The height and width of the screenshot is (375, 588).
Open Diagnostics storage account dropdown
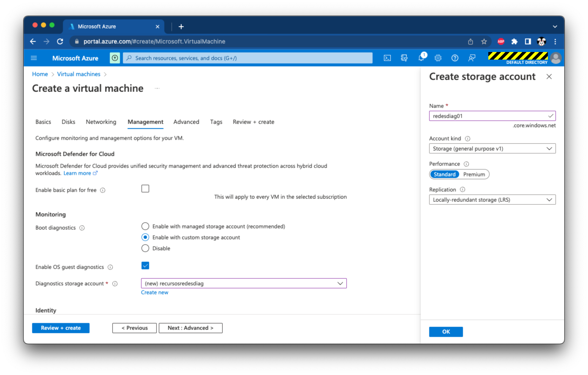pyautogui.click(x=244, y=283)
